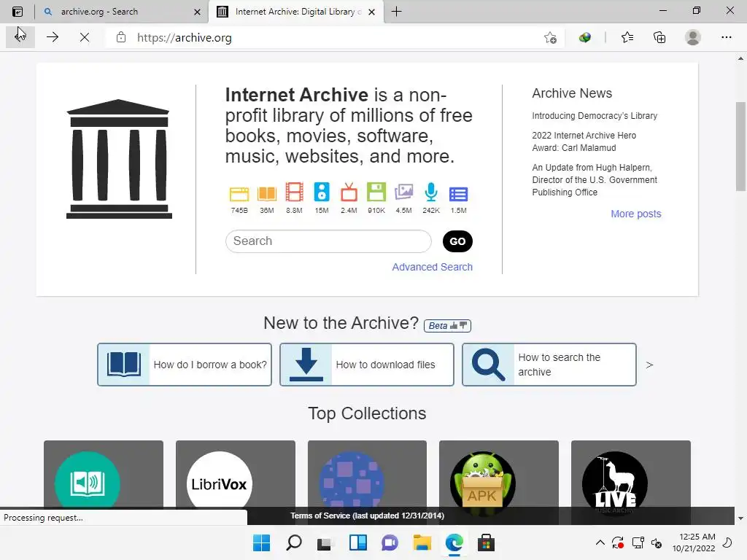The height and width of the screenshot is (560, 747).
Task: Open the Audio speaker icon (15M)
Action: [x=322, y=192]
